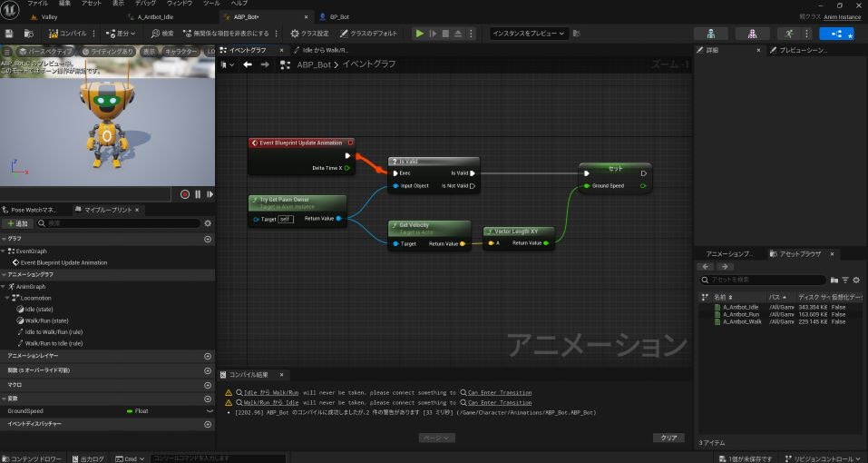The height and width of the screenshot is (463, 868).
Task: Focus the アセットを検索 asset search field
Action: tap(763, 281)
